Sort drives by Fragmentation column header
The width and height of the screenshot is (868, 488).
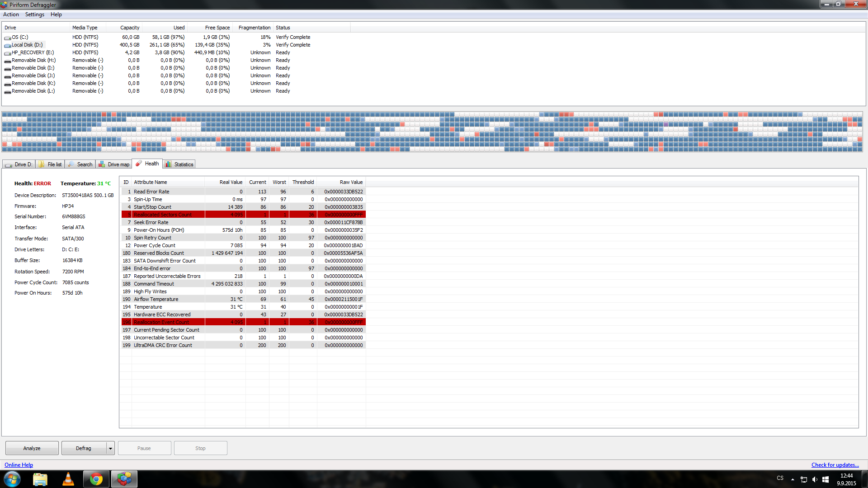click(253, 28)
